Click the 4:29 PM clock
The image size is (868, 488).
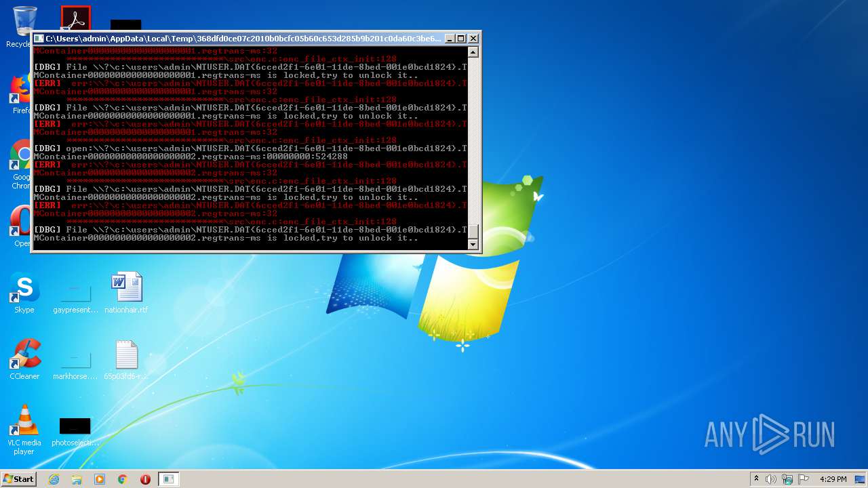833,479
